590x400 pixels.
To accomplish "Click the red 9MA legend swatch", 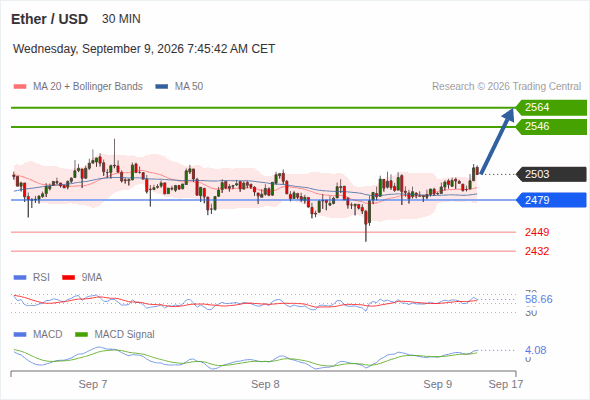I will [x=68, y=278].
